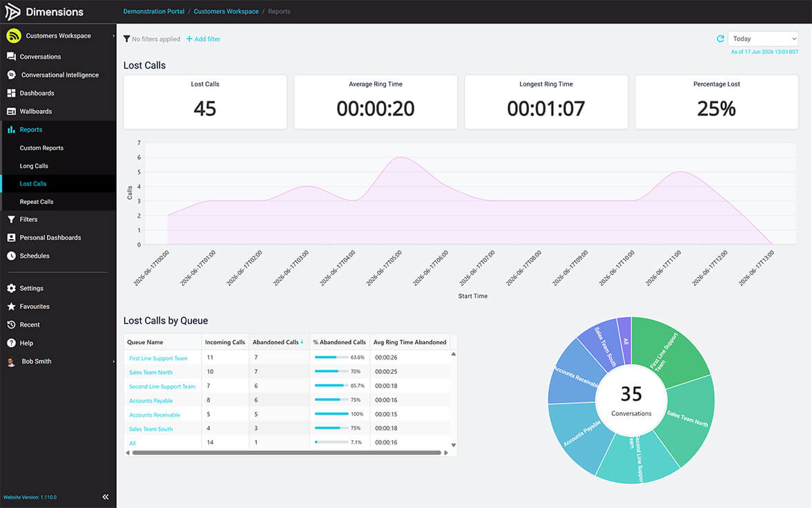Open the First Line Support Team queue link

click(x=158, y=358)
